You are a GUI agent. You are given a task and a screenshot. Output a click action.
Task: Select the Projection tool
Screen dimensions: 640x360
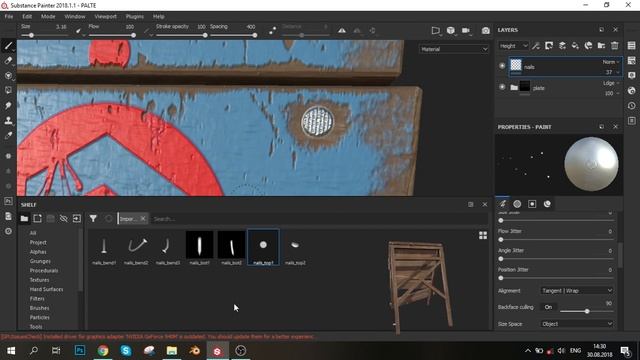tap(8, 76)
